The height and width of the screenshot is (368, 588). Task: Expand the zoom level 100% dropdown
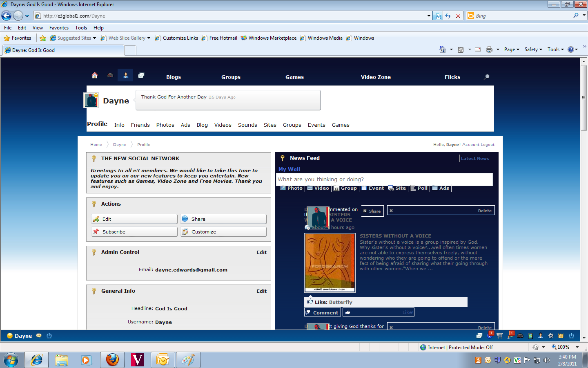tap(577, 347)
